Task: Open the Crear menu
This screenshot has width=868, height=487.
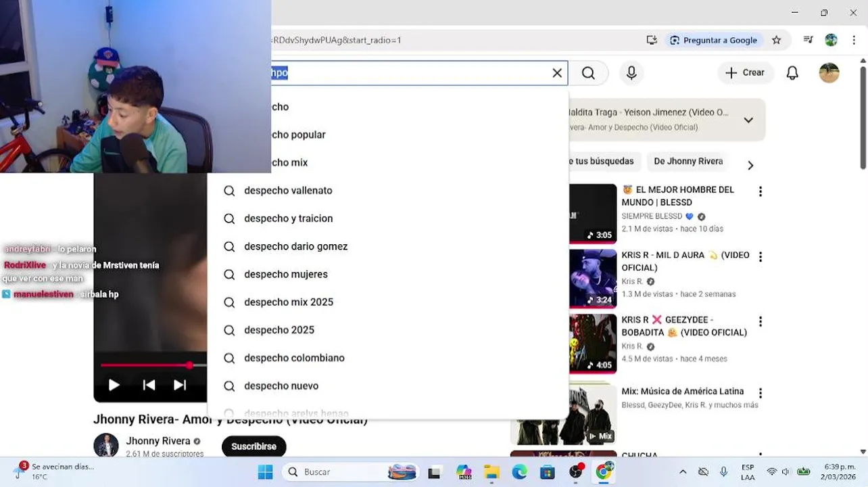Action: (744, 72)
